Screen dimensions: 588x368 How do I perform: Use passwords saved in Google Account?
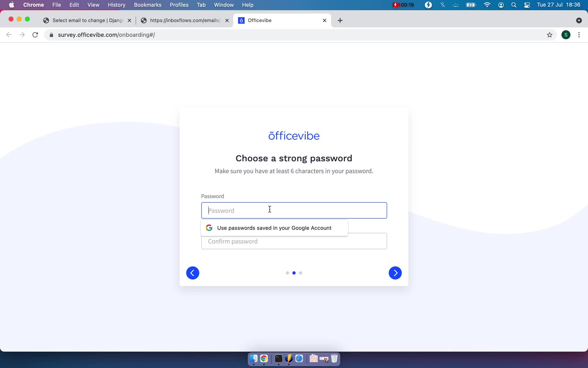[x=274, y=228]
